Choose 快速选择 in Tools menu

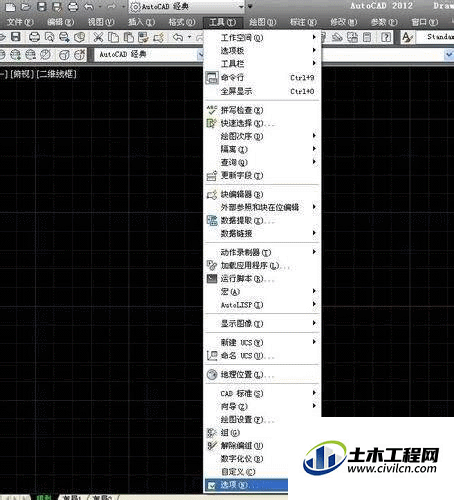click(x=262, y=123)
